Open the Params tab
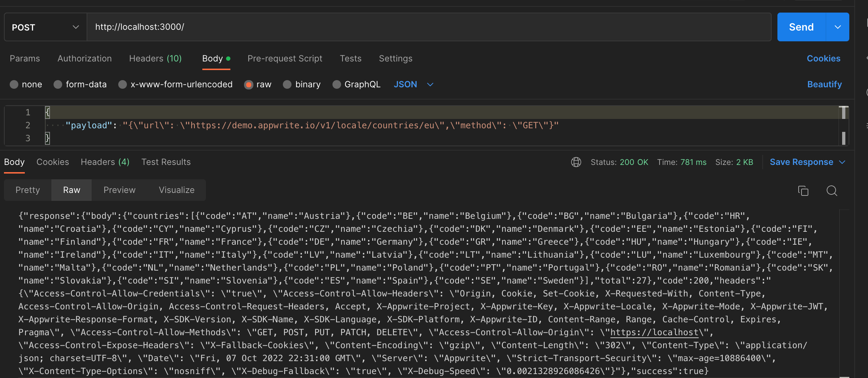The width and height of the screenshot is (868, 378). pyautogui.click(x=25, y=59)
